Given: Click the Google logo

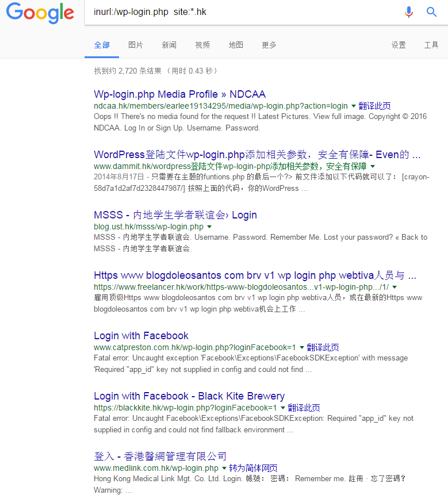Looking at the screenshot, I should [x=40, y=13].
